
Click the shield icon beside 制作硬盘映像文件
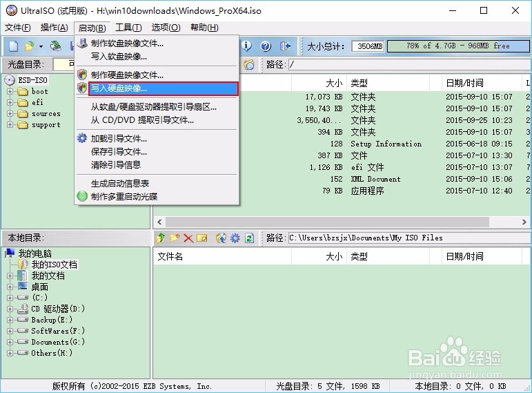(82, 75)
